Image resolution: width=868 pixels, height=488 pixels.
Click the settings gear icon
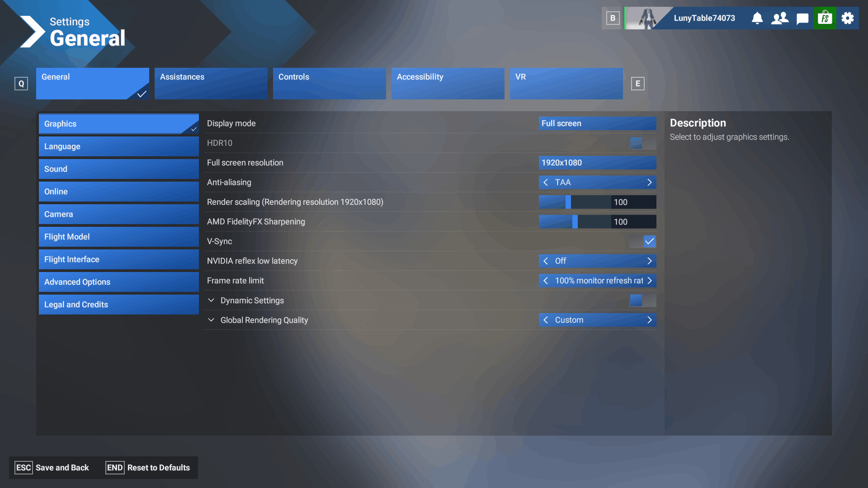pos(848,18)
